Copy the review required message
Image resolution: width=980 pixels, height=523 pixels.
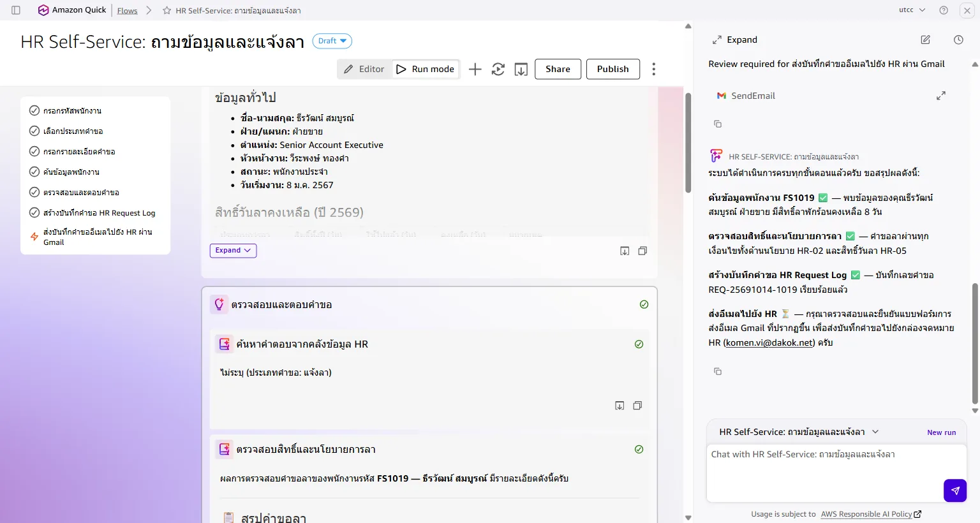click(x=718, y=124)
